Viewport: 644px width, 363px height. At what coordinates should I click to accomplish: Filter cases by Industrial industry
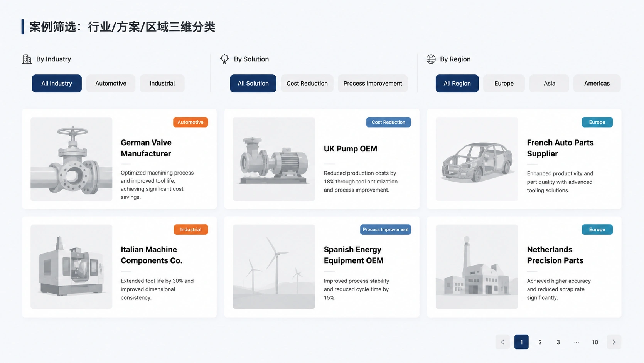point(162,83)
